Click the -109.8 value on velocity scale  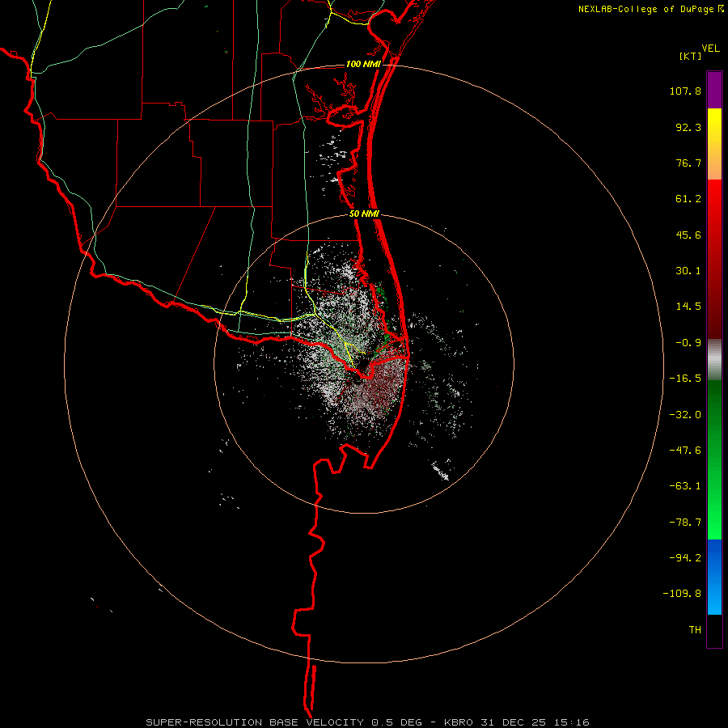(x=682, y=594)
